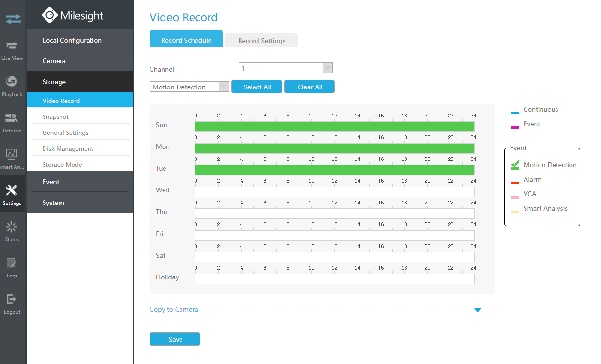Click the Copy to Camera link
601x364 pixels.
click(x=174, y=309)
